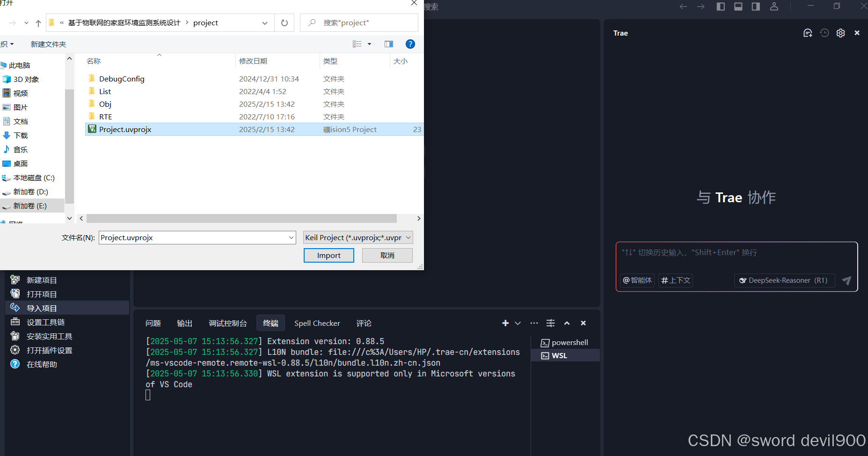
Task: Click the file name input field
Action: pos(193,238)
